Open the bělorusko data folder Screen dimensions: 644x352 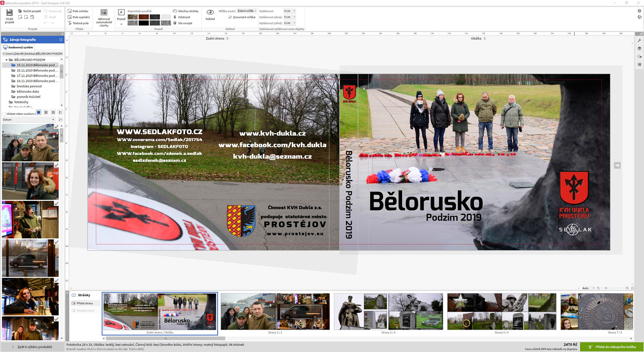[x=25, y=92]
